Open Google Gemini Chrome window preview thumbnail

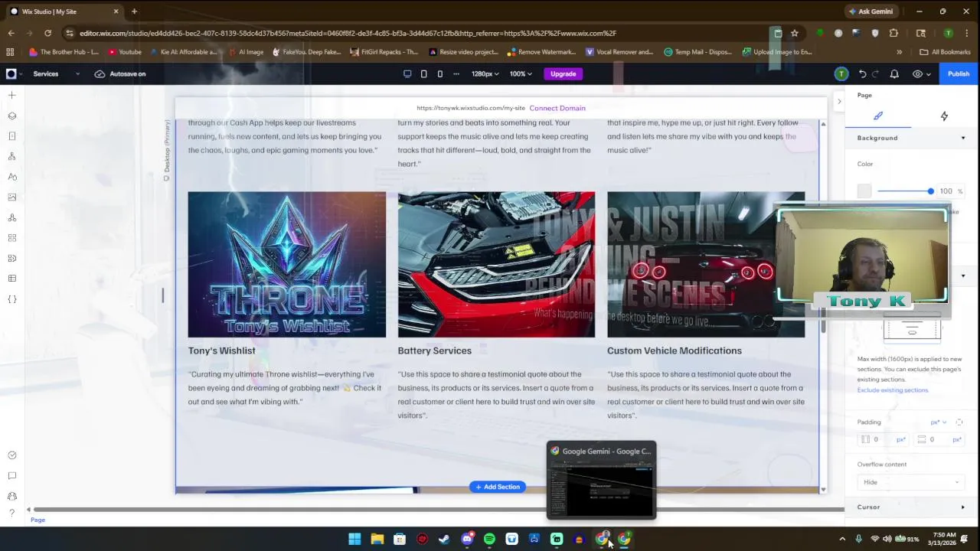[601, 481]
